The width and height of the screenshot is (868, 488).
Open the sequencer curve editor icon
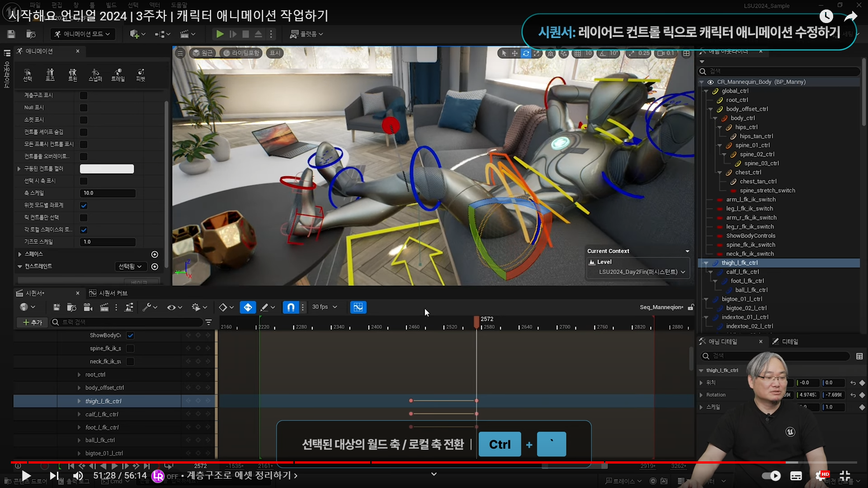coord(358,307)
